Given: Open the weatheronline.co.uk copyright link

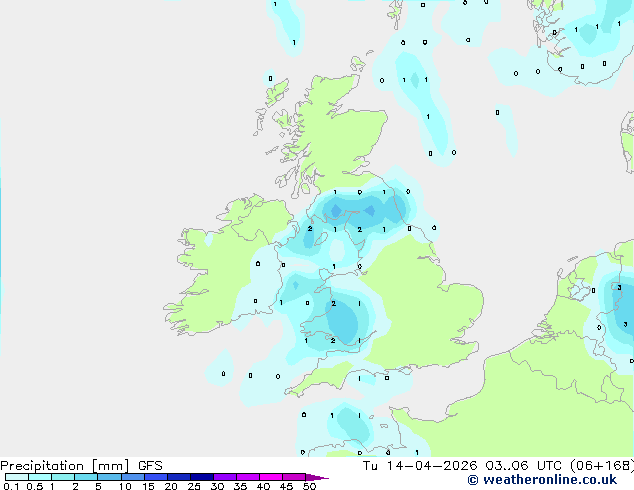Looking at the screenshot, I should (542, 480).
